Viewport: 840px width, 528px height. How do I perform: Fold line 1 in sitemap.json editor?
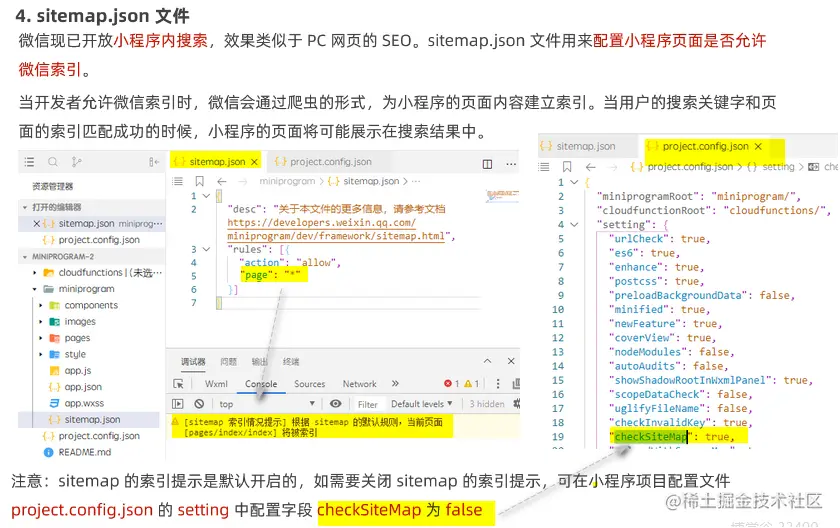click(x=206, y=196)
